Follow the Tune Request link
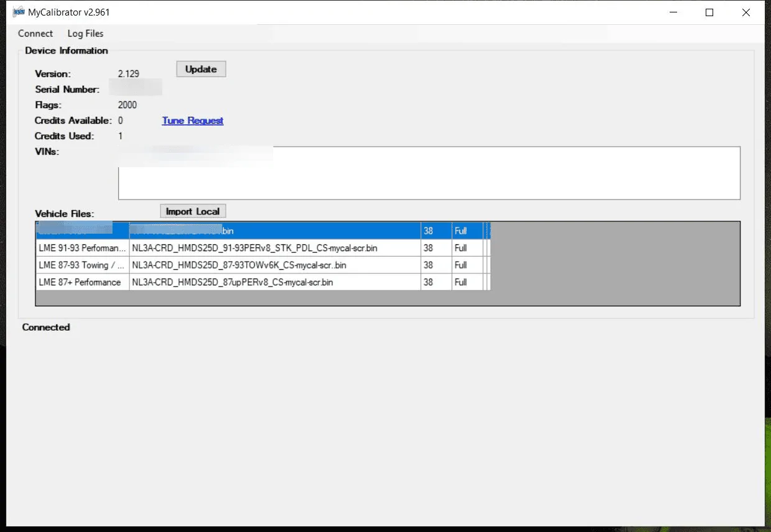The height and width of the screenshot is (532, 771). tap(193, 121)
